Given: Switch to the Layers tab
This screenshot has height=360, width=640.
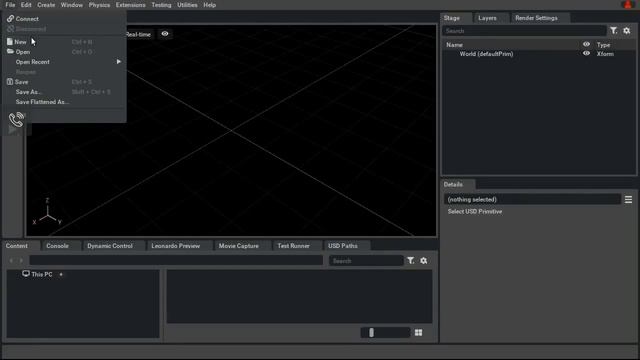Looking at the screenshot, I should click(487, 18).
